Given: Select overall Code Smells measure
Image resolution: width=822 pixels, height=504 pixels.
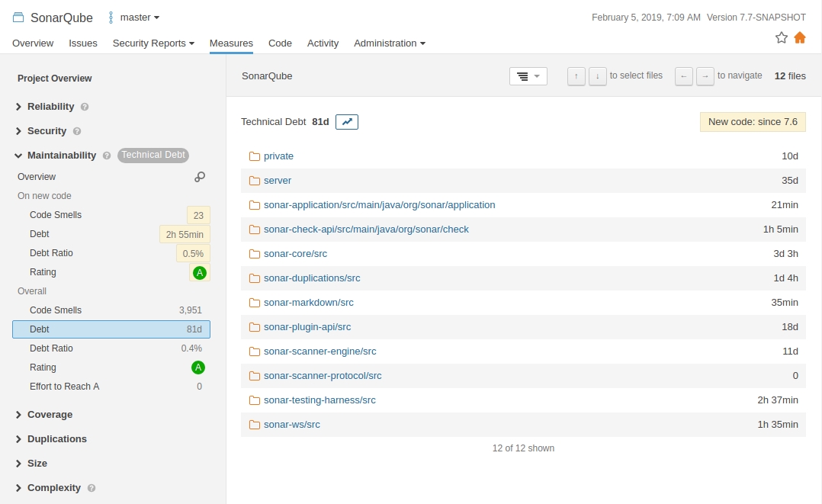Looking at the screenshot, I should click(x=111, y=310).
